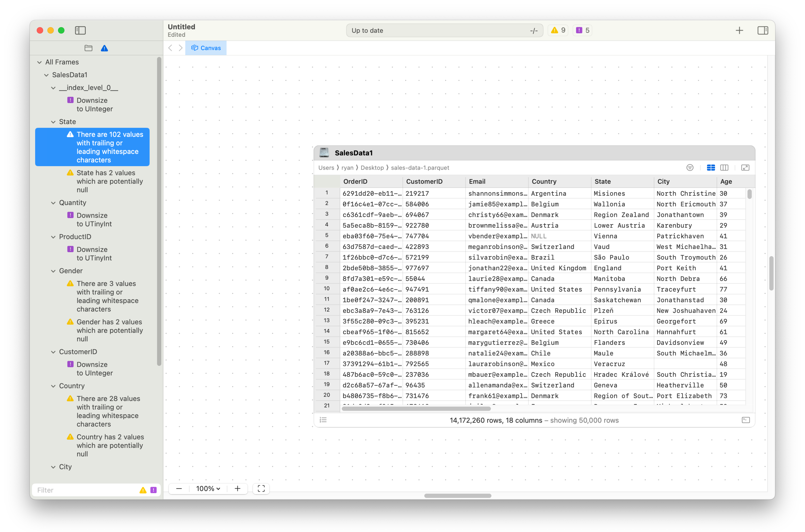805x532 pixels.
Task: Click the row list icon in frame footer
Action: pyautogui.click(x=323, y=420)
